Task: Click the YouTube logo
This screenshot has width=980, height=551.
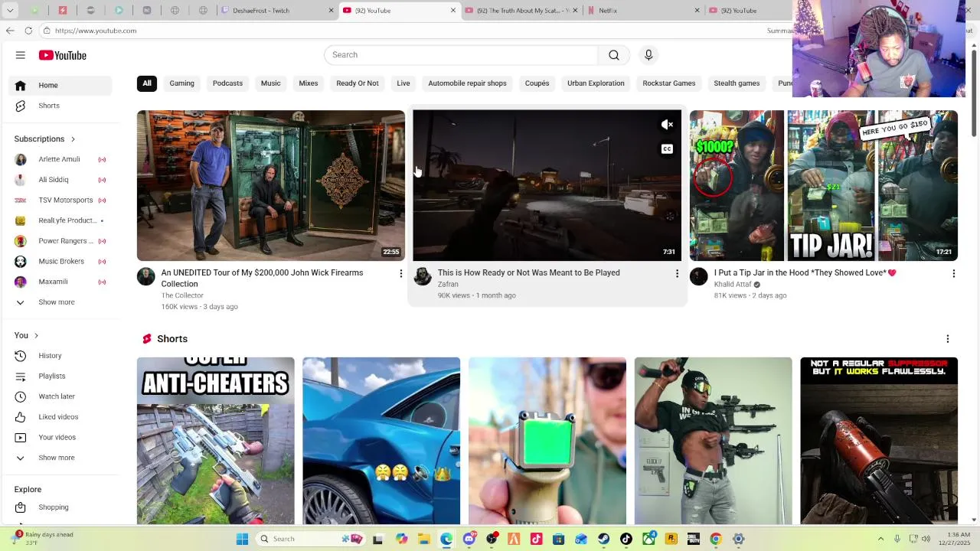Action: tap(63, 55)
